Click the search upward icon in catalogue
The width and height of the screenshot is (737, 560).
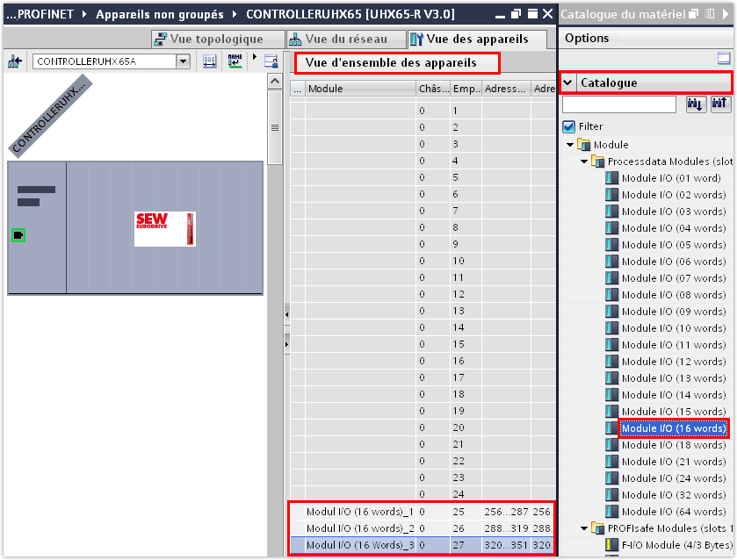click(720, 104)
